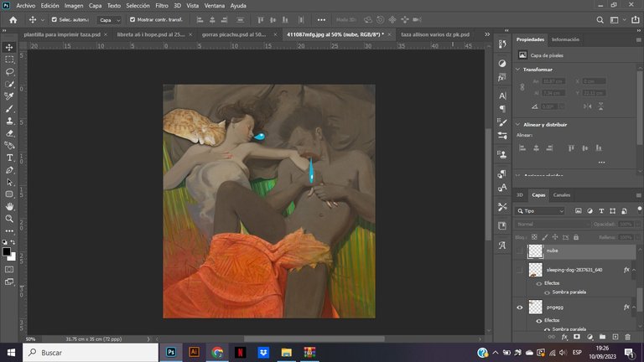Open the Character panel icon
Viewport: 644px width, 362px height.
click(502, 96)
